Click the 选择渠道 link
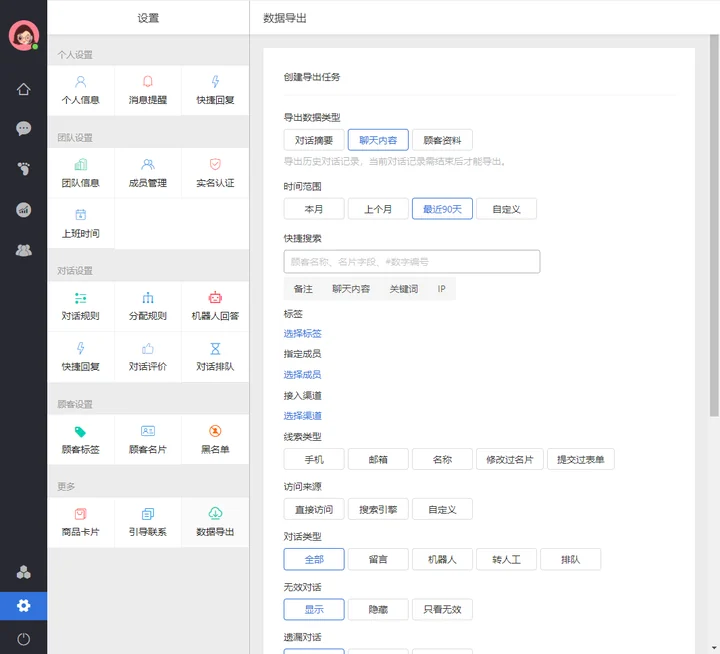 [x=303, y=416]
